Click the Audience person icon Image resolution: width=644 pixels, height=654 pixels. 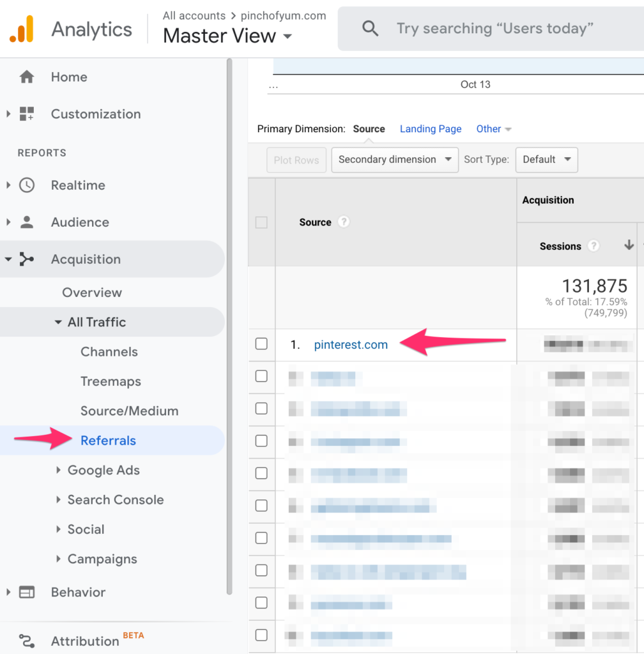pos(27,222)
